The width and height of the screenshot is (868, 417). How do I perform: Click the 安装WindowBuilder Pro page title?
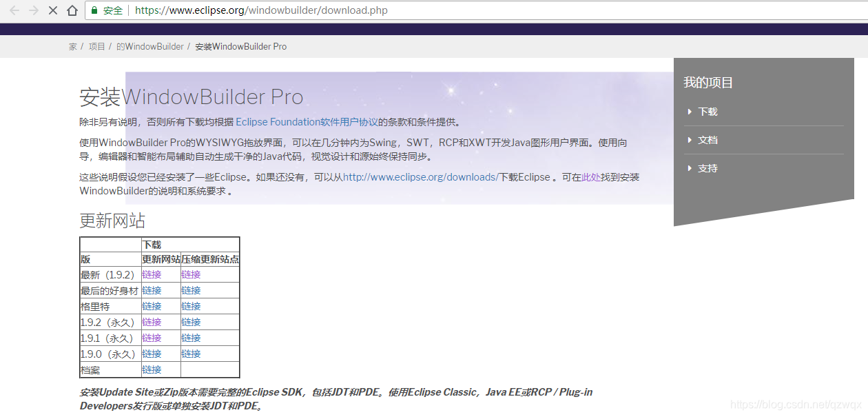pos(192,97)
